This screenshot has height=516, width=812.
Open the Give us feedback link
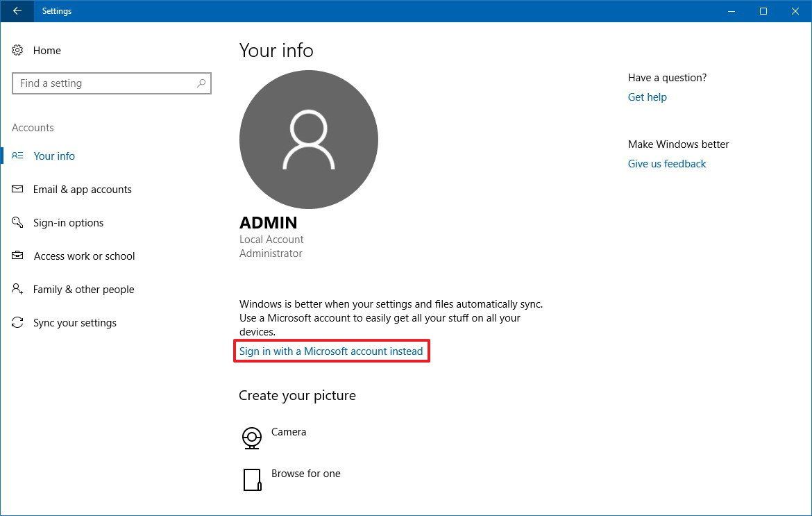pos(666,163)
